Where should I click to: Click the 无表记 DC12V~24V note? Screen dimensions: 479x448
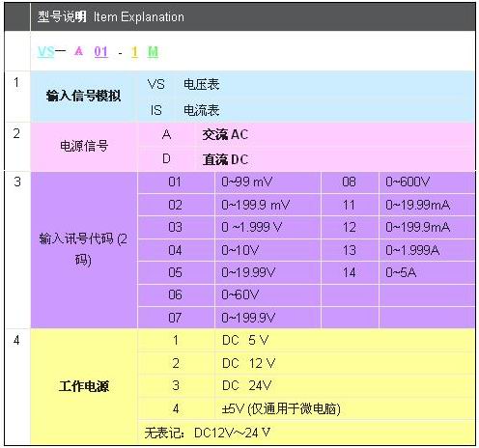pyautogui.click(x=208, y=433)
